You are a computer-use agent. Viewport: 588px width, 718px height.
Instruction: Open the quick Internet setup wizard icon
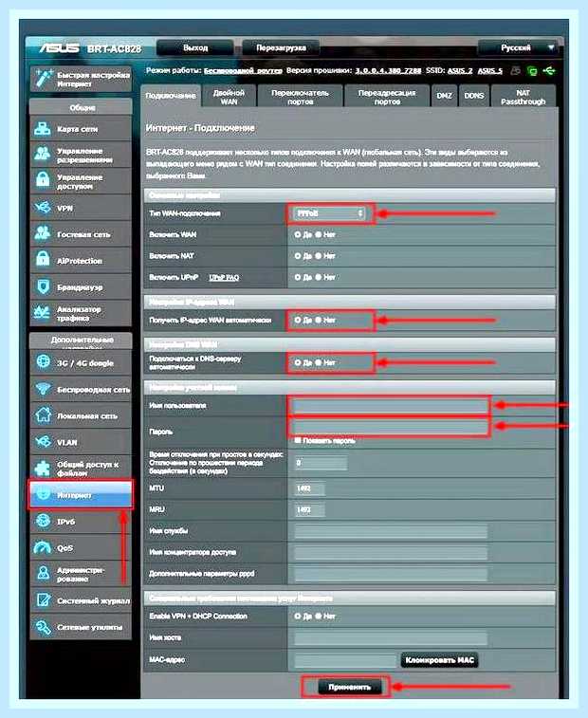[44, 79]
